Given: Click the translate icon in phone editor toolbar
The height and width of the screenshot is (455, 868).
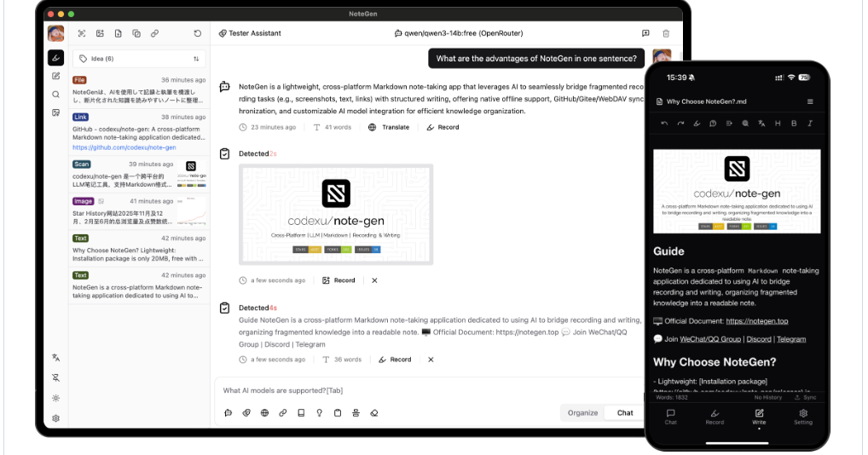Looking at the screenshot, I should point(761,124).
